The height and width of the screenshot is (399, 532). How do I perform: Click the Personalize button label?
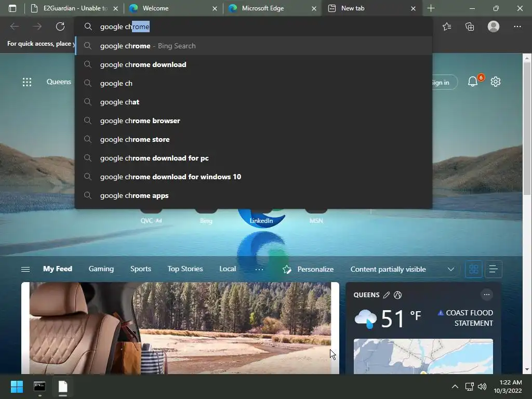coord(315,270)
